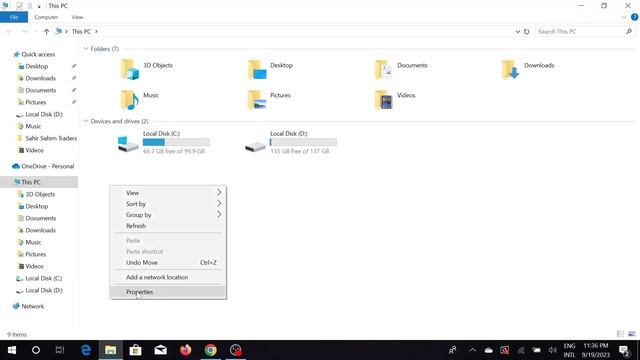
Task: Open File Explorer taskbar icon
Action: 111,350
